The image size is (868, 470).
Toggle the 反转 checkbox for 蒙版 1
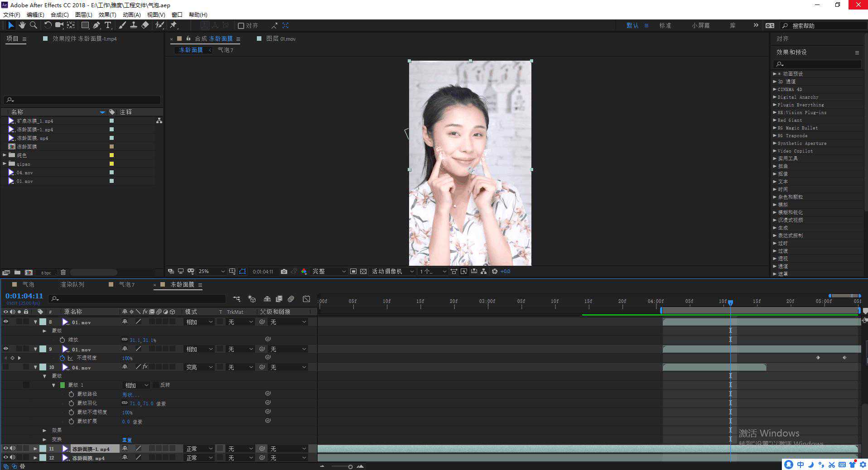[x=156, y=385]
